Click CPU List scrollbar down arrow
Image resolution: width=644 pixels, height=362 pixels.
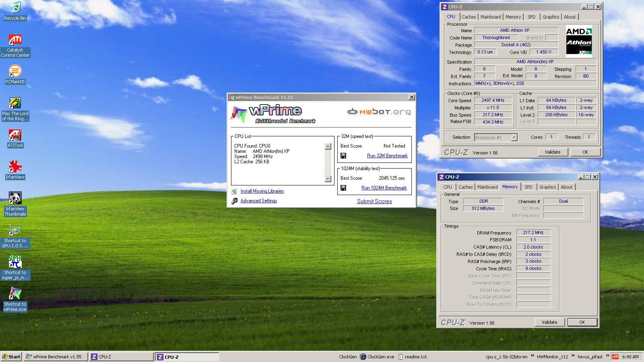click(328, 179)
